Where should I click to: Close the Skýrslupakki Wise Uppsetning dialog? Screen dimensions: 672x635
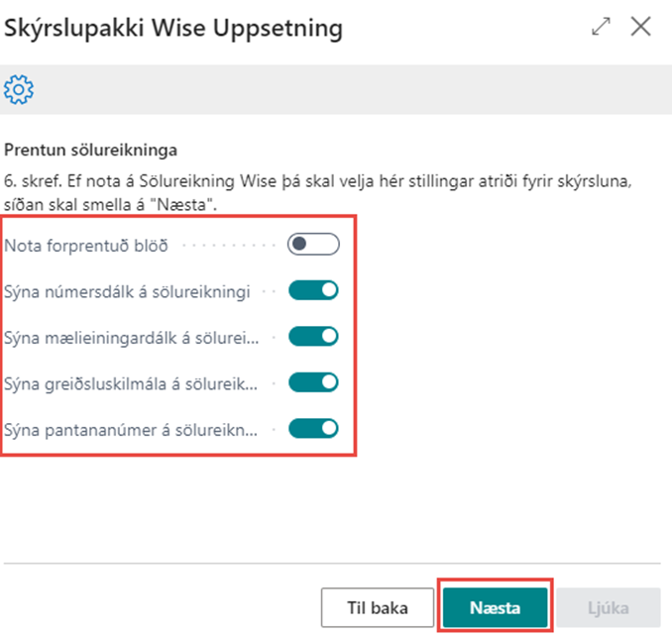point(641,28)
